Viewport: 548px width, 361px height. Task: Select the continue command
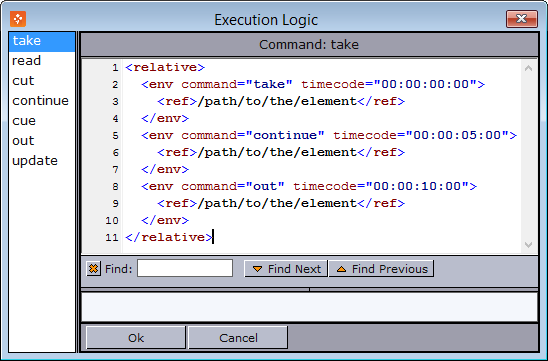(42, 101)
